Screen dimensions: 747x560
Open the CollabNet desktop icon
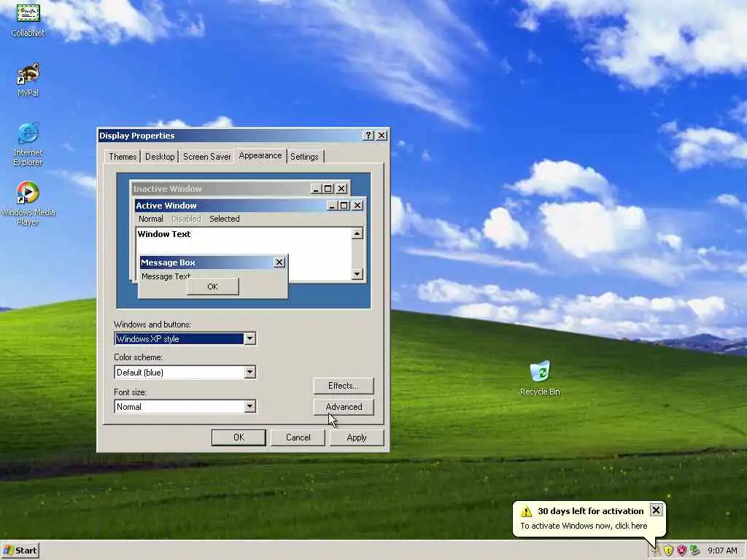click(x=28, y=19)
